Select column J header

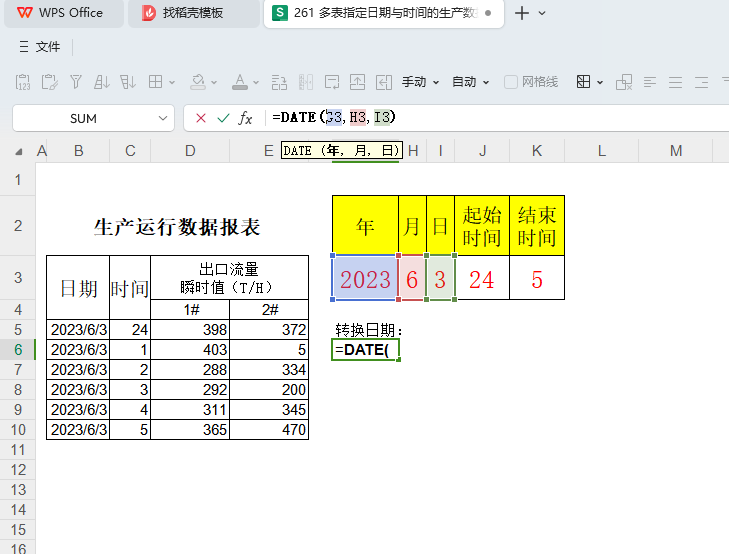coord(483,151)
